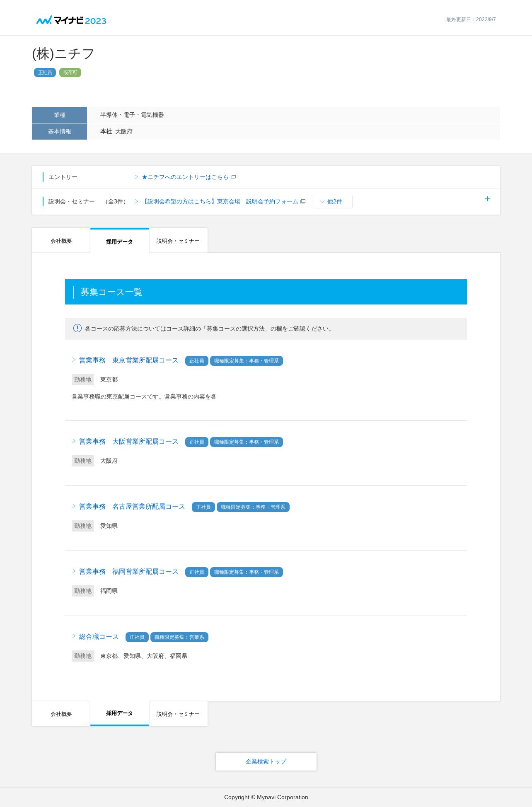Image resolution: width=532 pixels, height=807 pixels.
Task: Click 正社員 tag on 東京営業所 course
Action: coord(196,361)
